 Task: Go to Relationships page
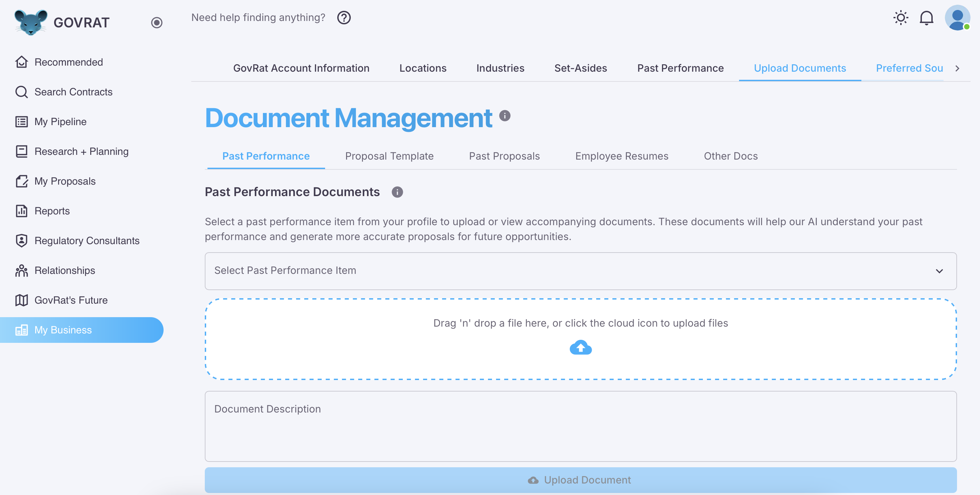coord(82,270)
